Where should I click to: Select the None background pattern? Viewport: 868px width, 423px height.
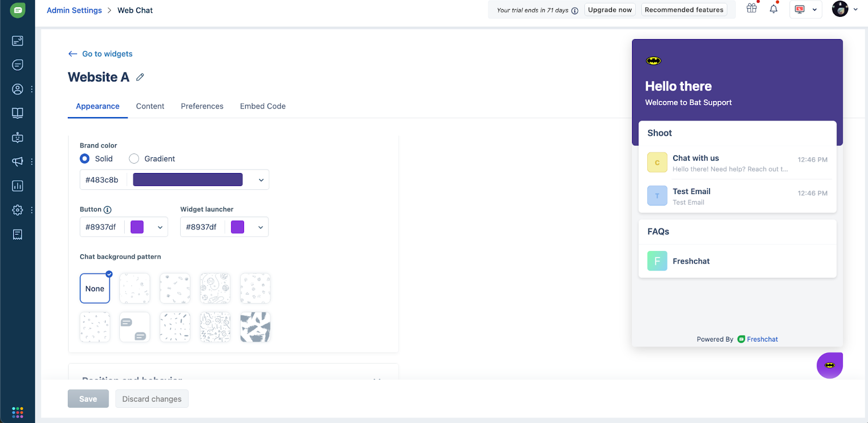point(95,288)
